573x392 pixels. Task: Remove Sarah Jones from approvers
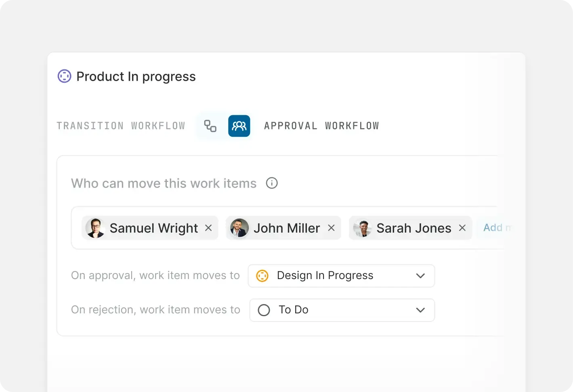[x=462, y=228]
